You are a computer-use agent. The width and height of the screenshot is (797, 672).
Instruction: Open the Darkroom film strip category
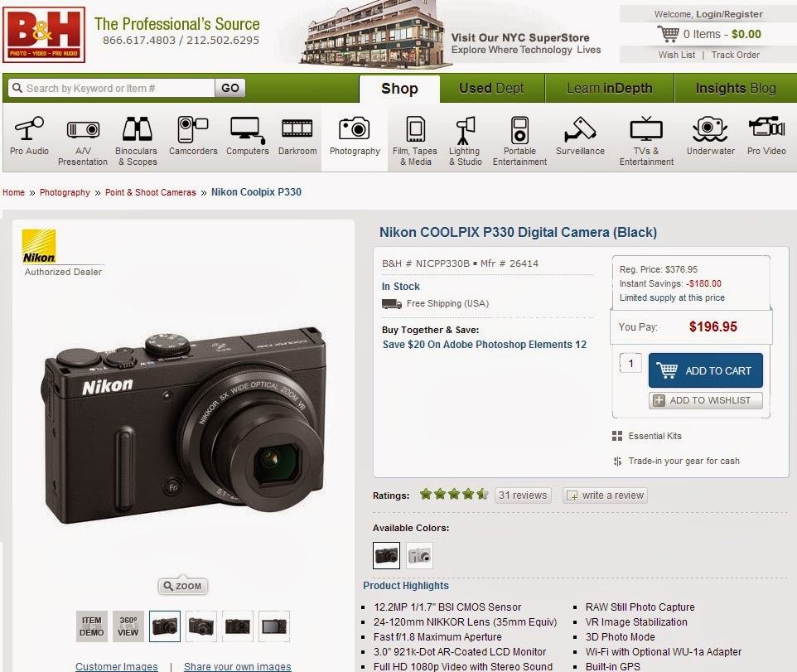coord(297,136)
